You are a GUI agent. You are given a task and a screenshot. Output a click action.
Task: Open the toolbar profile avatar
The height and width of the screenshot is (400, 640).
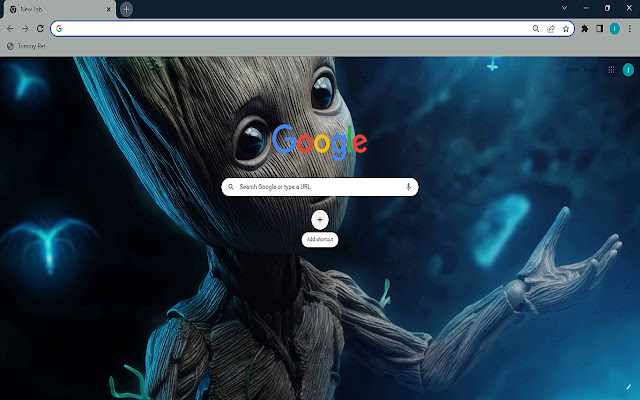615,29
